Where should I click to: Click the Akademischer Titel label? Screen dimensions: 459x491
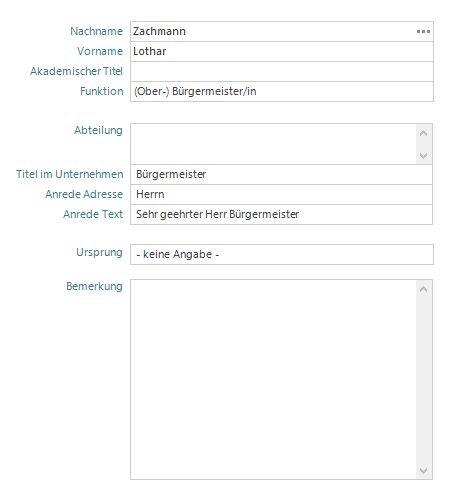point(76,71)
